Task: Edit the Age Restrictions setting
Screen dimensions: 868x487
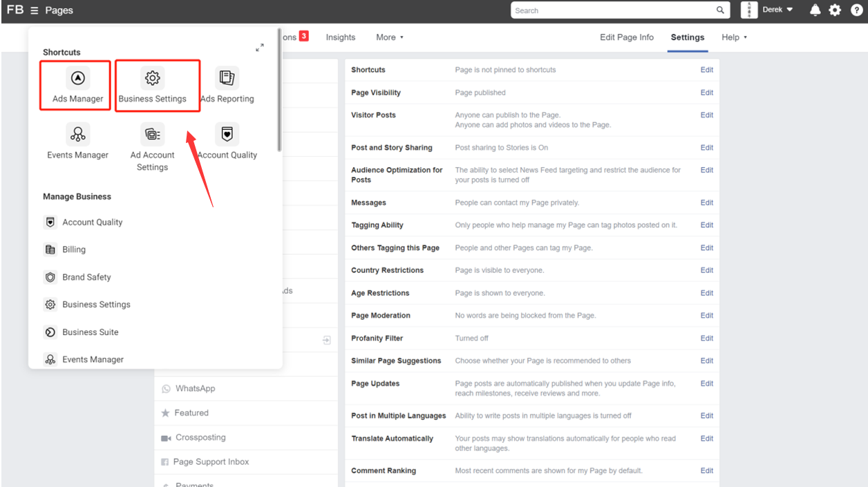Action: point(707,293)
